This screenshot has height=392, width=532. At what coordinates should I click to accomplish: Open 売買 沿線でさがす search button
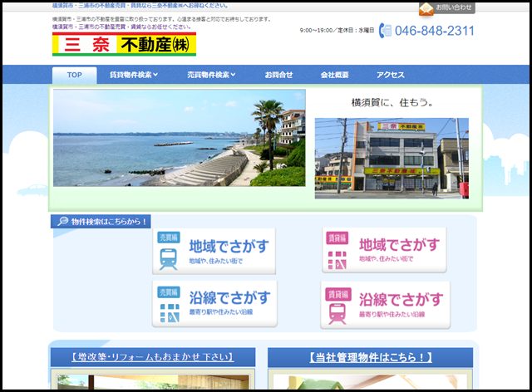214,304
